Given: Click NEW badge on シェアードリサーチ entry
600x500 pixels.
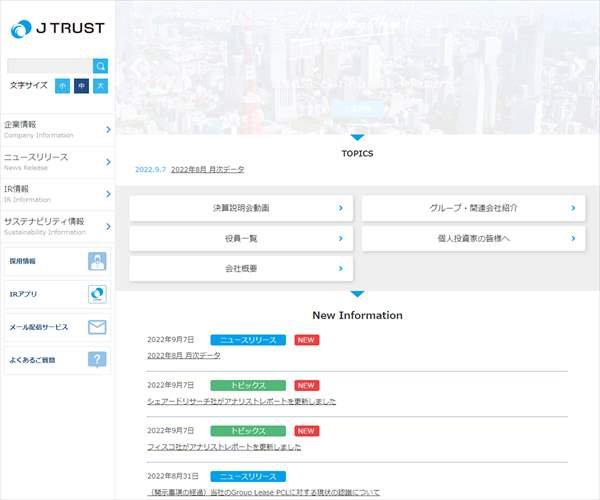Looking at the screenshot, I should 307,386.
